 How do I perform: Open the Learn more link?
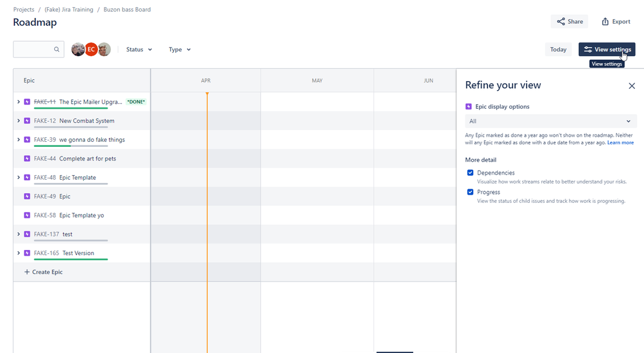(620, 142)
